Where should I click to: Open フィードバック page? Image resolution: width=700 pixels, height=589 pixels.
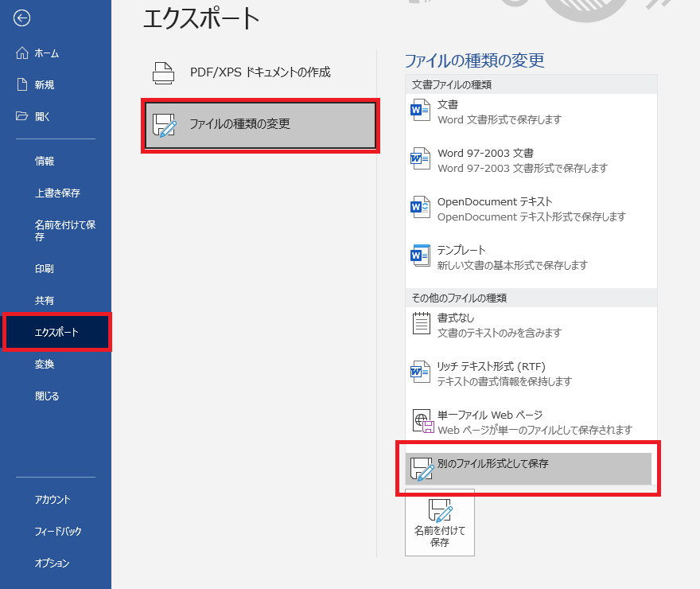[56, 532]
